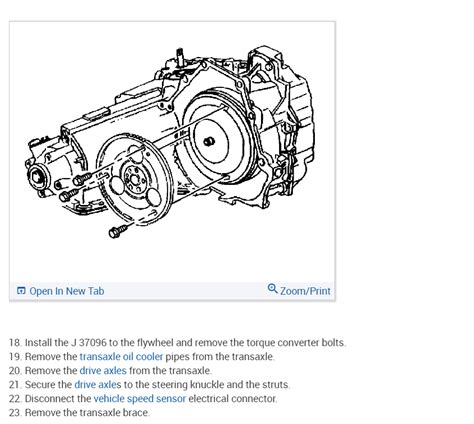Click the Open In New Tab icon
Image resolution: width=474 pixels, height=424 pixels.
tap(21, 291)
